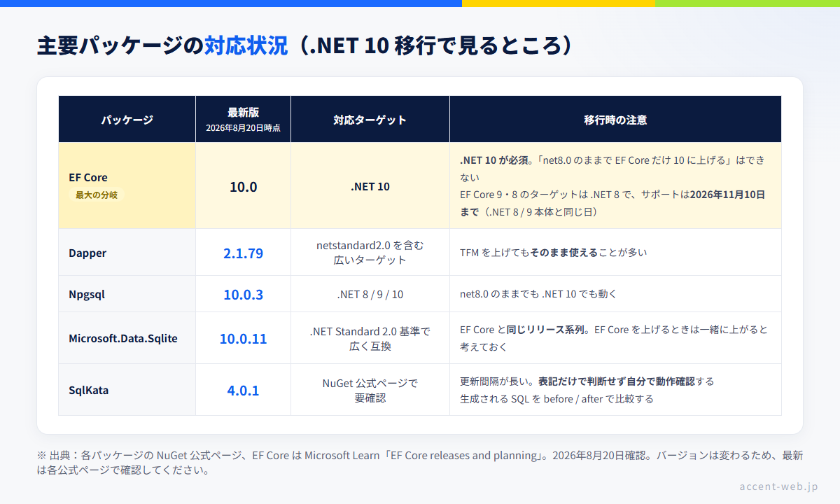The image size is (840, 504).
Task: Click the net8.0 のままでも .NET 10 でも動く note
Action: [x=538, y=295]
